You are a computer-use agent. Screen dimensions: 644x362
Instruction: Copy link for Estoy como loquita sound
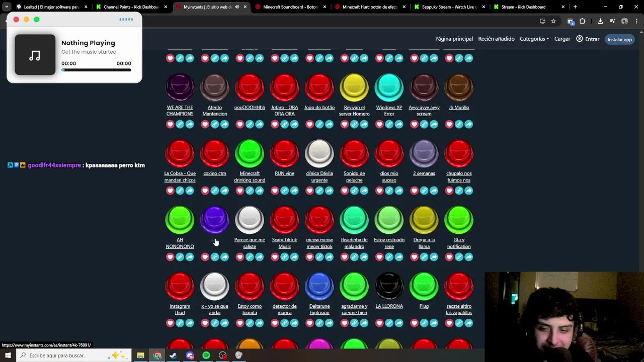click(250, 323)
